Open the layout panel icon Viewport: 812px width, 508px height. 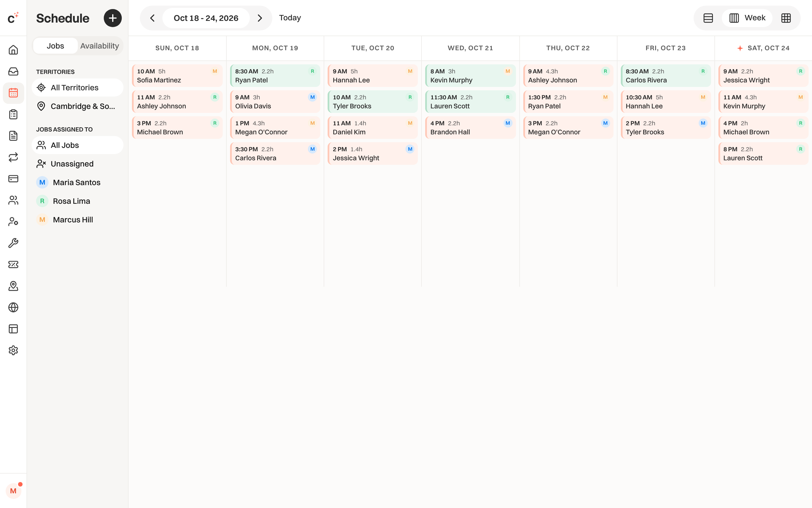point(13,329)
